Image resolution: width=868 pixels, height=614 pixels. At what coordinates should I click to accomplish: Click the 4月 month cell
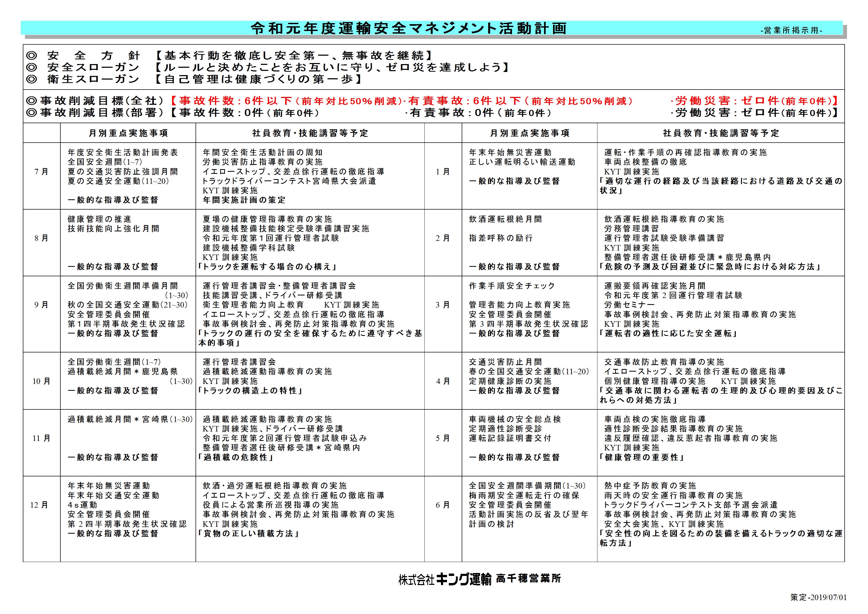443,381
